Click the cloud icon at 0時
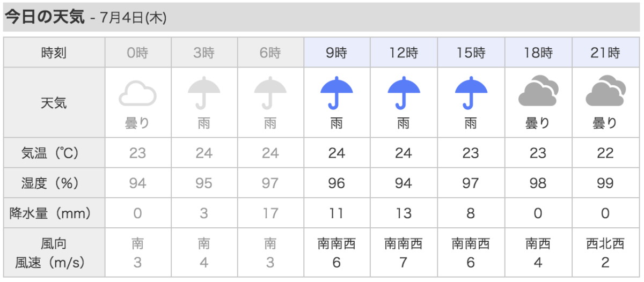 [137, 94]
